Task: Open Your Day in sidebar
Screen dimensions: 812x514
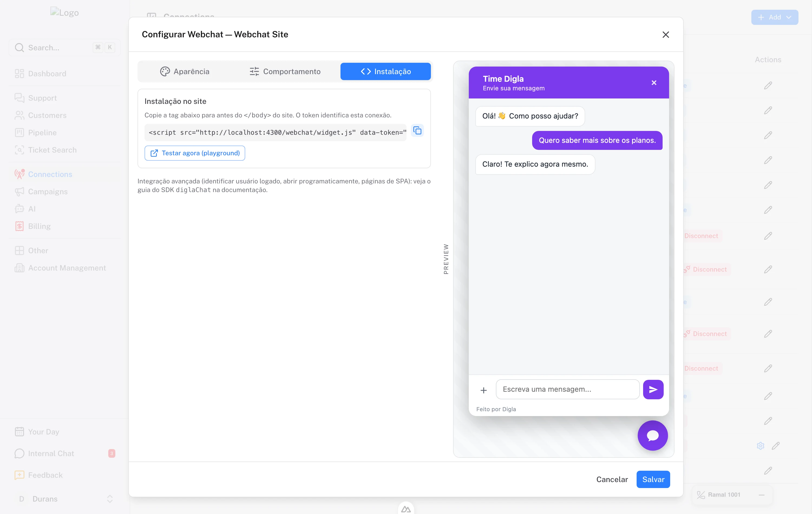Action: coord(65,432)
